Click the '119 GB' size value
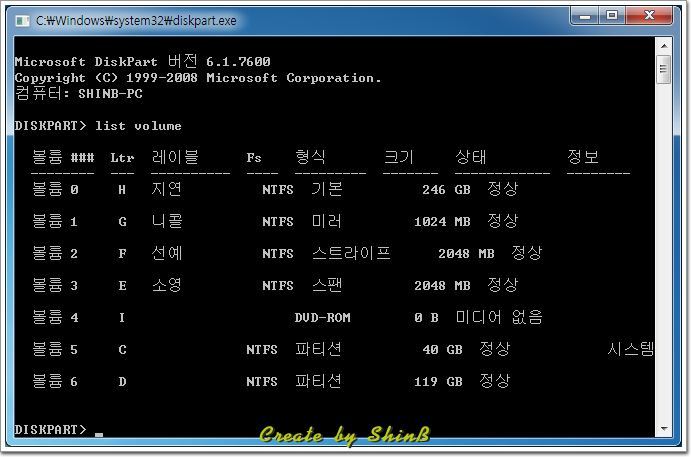691x457 pixels. (438, 382)
